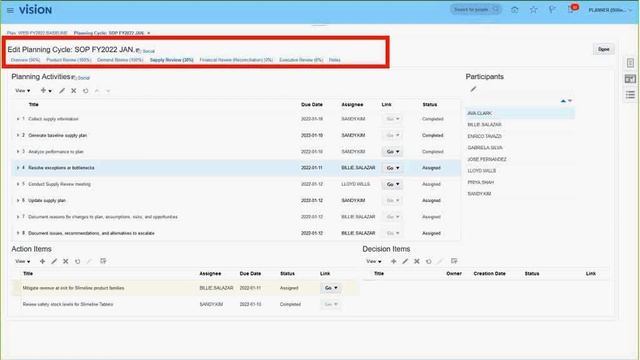Expand activity 4 Resolve exceptions or bottlenecks
640x360 pixels.
click(18, 168)
